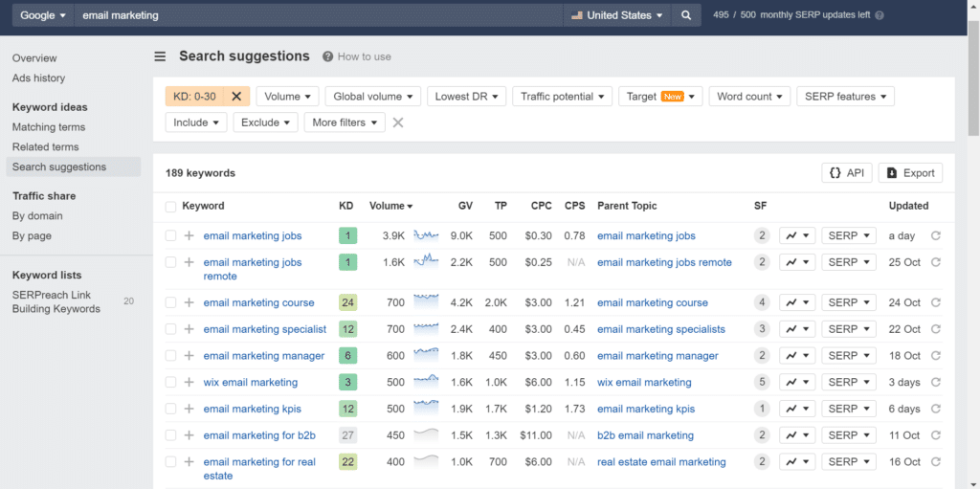Tick the select-all checkbox in Keyword header
The image size is (980, 489).
coord(170,207)
